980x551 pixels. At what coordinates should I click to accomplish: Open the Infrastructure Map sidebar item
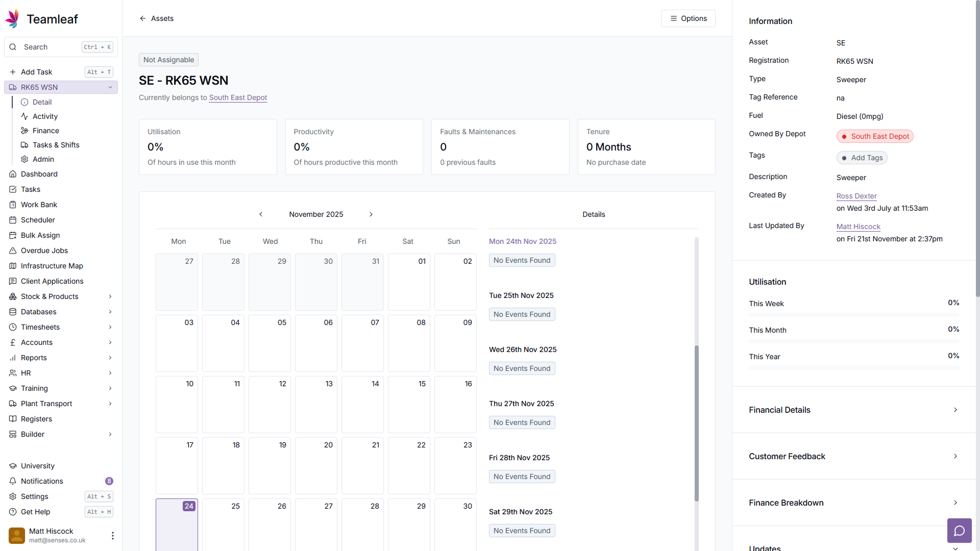pos(52,266)
